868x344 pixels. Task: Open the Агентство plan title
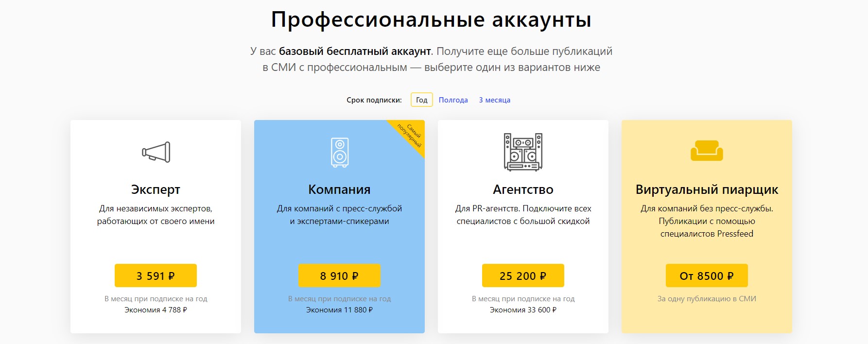click(x=523, y=189)
